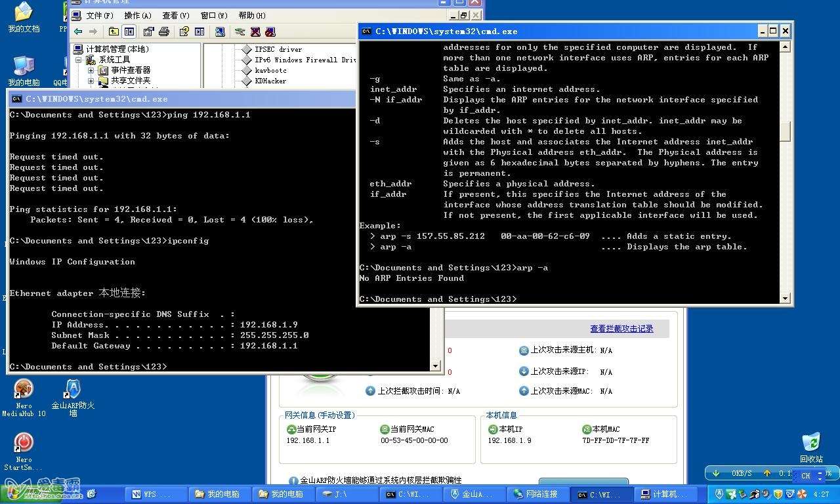Viewport: 840px width, 504px height.
Task: Expand the 事件查看器 tree node
Action: click(91, 70)
